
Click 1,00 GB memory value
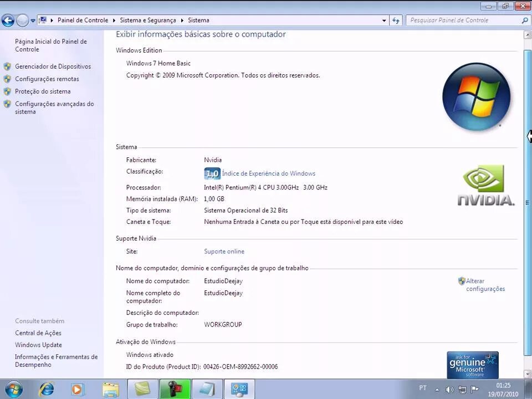(x=214, y=199)
